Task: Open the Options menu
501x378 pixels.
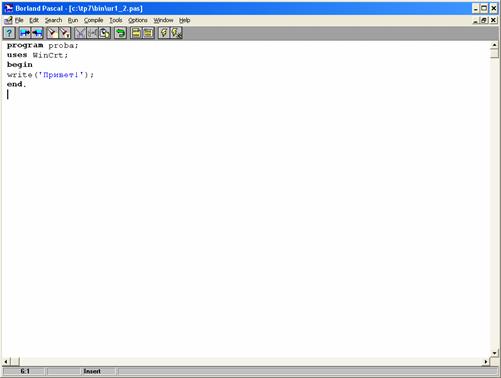Action: 138,20
